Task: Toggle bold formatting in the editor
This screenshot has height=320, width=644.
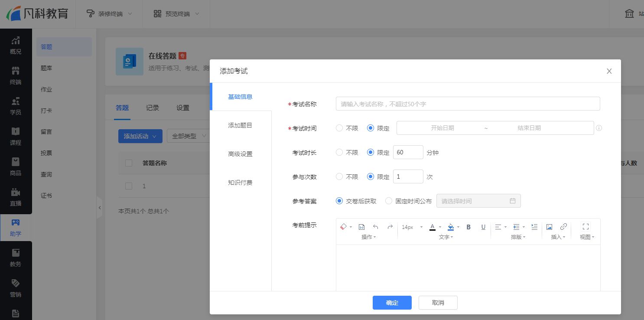Action: tap(468, 227)
